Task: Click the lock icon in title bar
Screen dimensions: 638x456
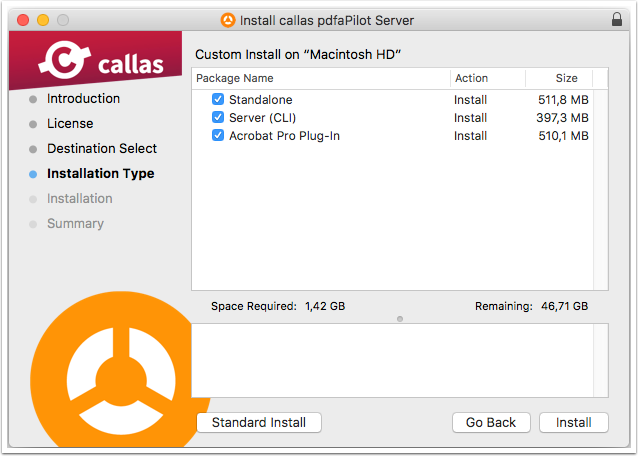Action: pyautogui.click(x=617, y=19)
